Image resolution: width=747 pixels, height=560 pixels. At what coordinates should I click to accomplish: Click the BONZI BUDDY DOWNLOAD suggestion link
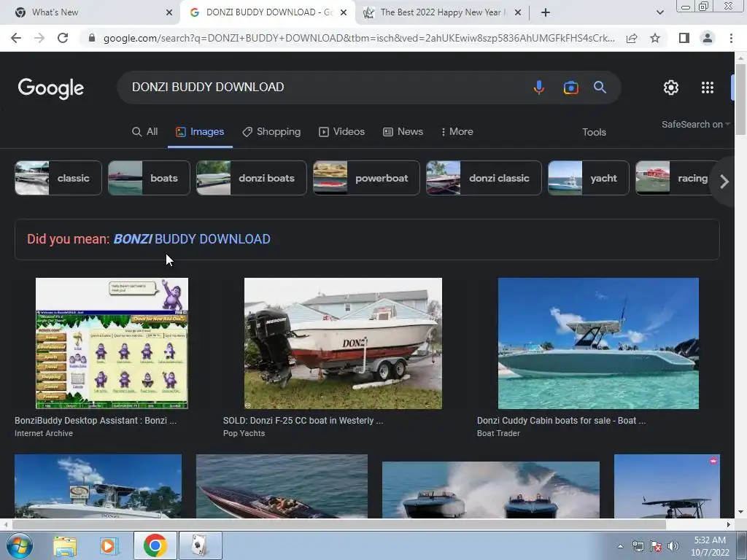pos(192,239)
